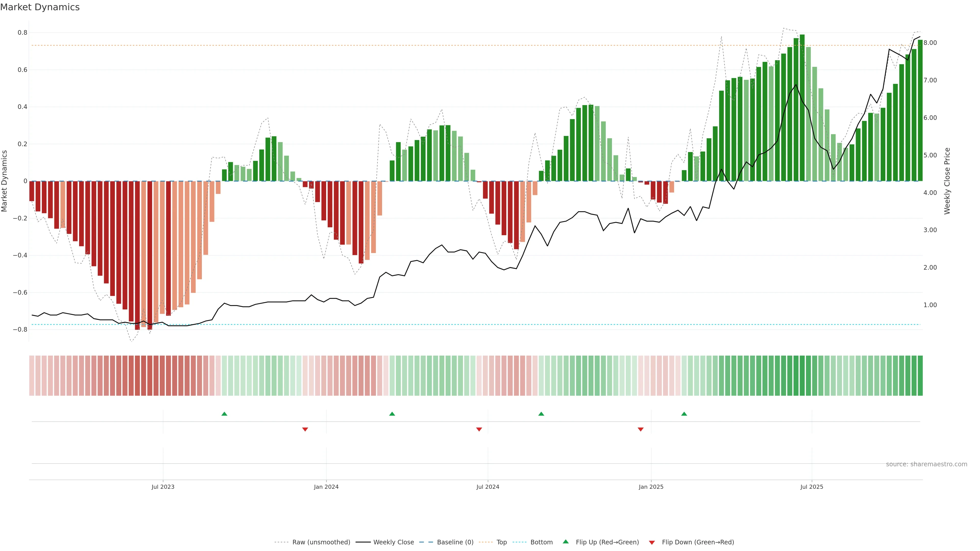Viewport: 980px width, 551px height.
Task: Click the Flip Up marker after Jul 2024
Action: click(x=541, y=414)
